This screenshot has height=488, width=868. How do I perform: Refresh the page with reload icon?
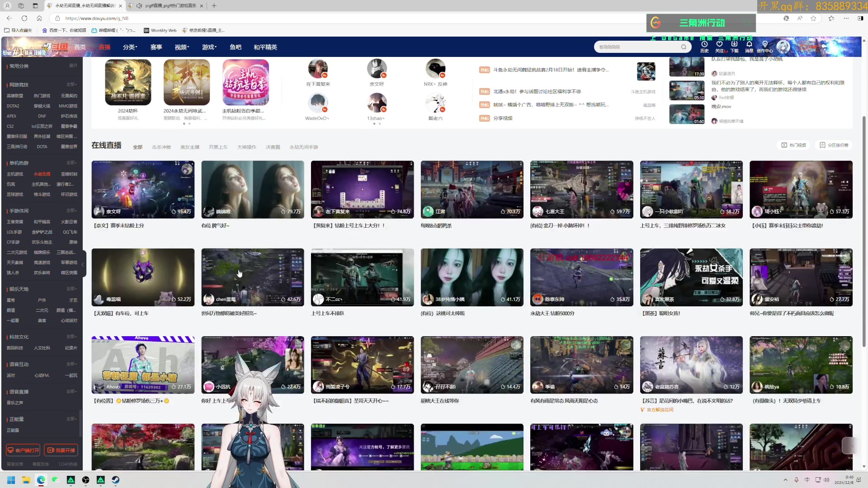(24, 18)
